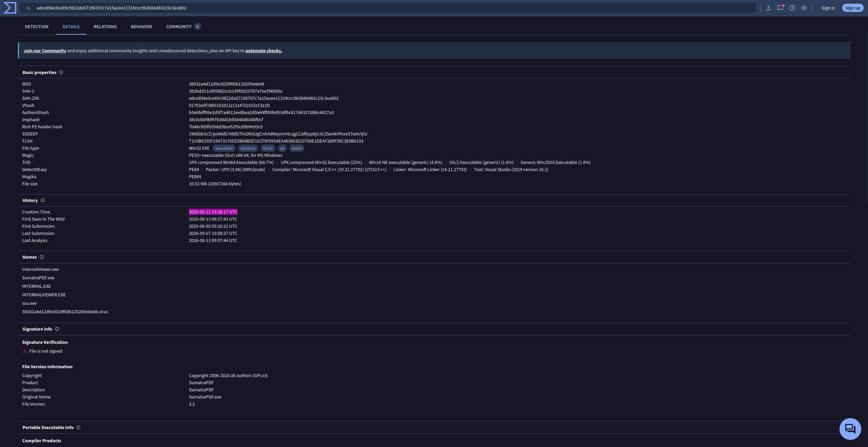Click info icon beside History
868x447 pixels.
pos(43,200)
